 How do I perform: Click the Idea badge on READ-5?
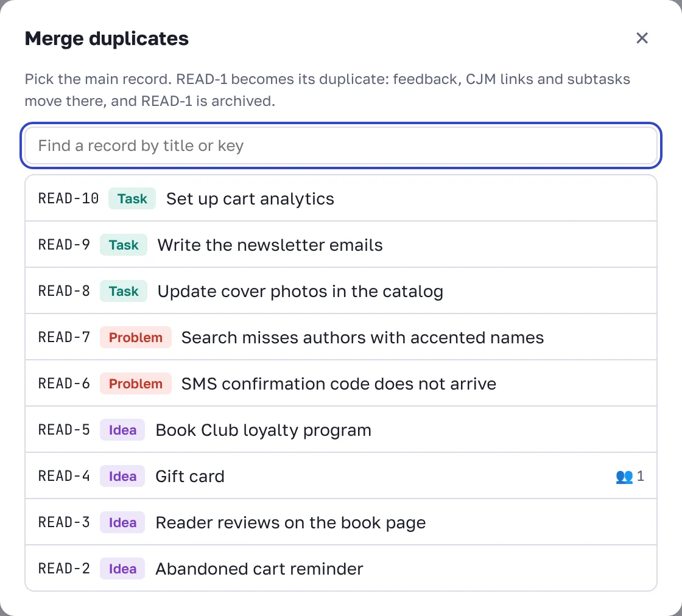(122, 430)
